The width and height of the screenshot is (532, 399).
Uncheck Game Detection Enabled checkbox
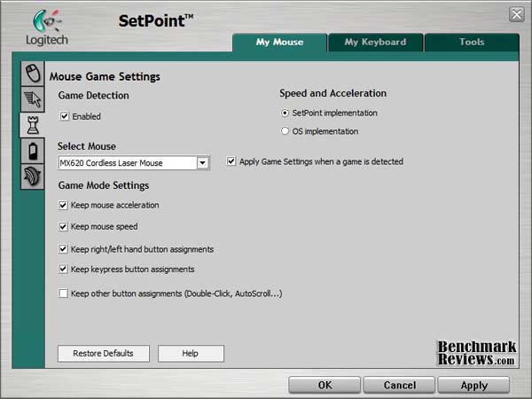(x=64, y=116)
